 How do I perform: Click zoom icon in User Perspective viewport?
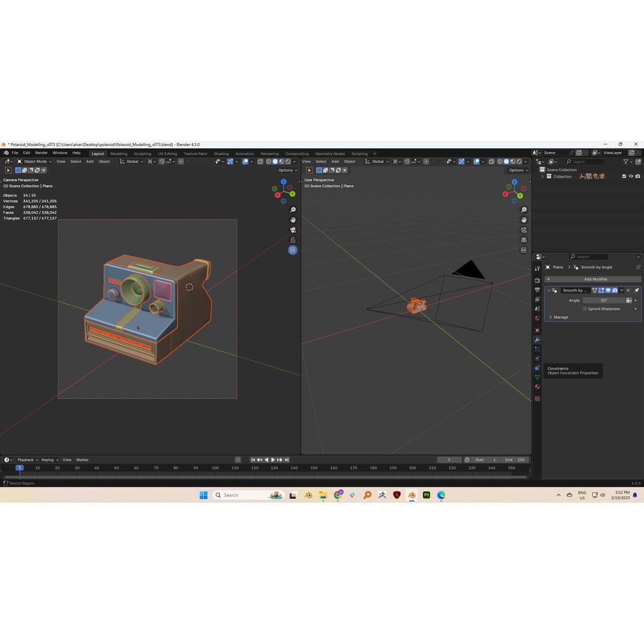[524, 210]
